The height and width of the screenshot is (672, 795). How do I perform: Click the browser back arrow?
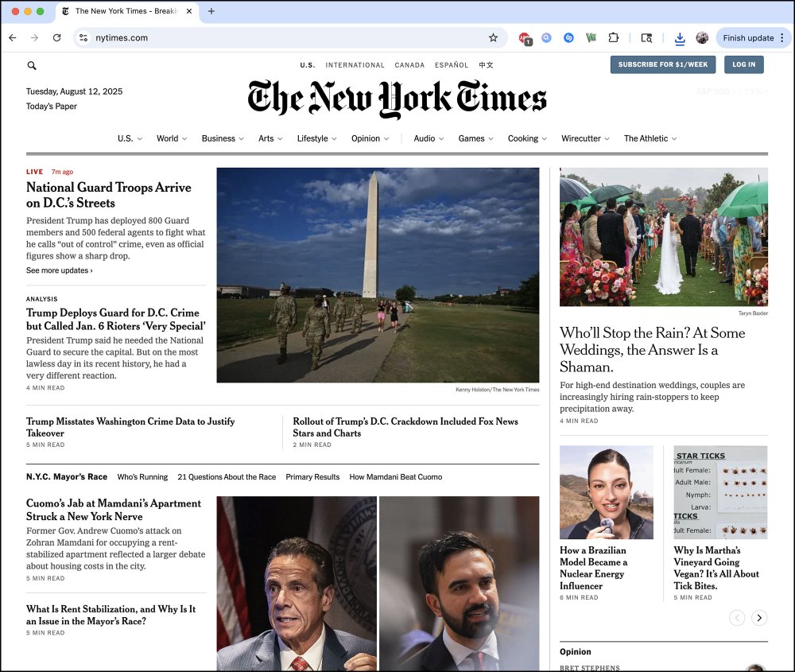tap(13, 37)
